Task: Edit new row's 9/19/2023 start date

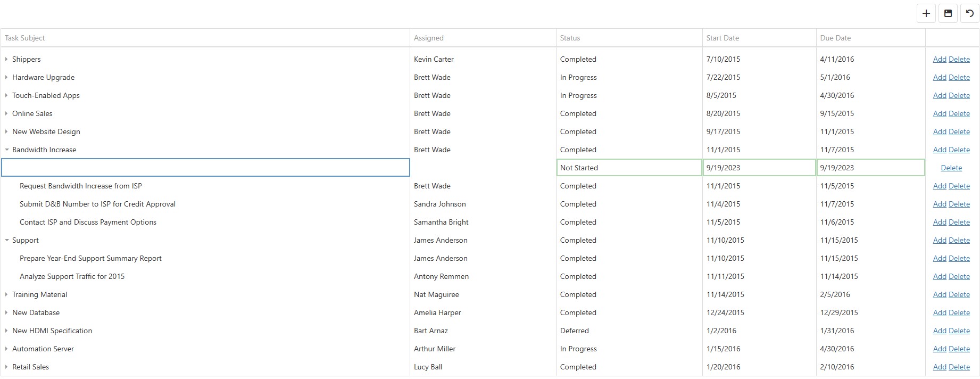Action: click(759, 168)
